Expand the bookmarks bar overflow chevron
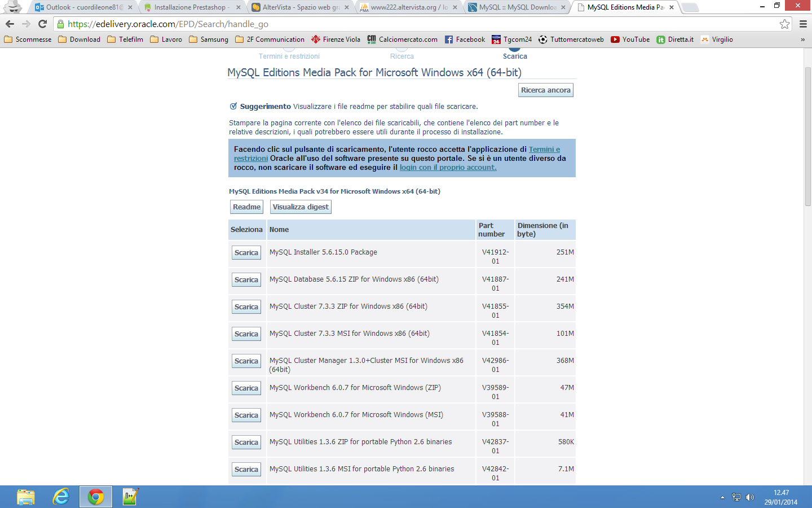The image size is (812, 508). (x=802, y=40)
